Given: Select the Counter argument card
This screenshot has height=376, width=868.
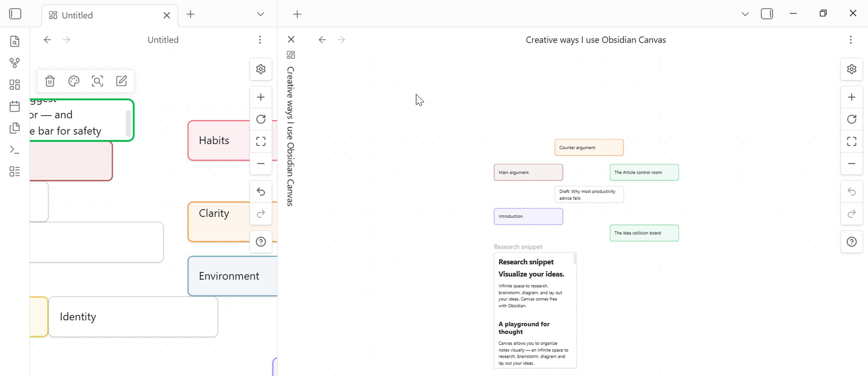Looking at the screenshot, I should tap(589, 148).
